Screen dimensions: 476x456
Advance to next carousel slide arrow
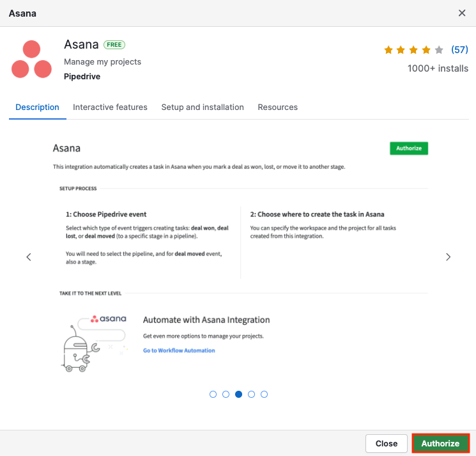point(448,257)
